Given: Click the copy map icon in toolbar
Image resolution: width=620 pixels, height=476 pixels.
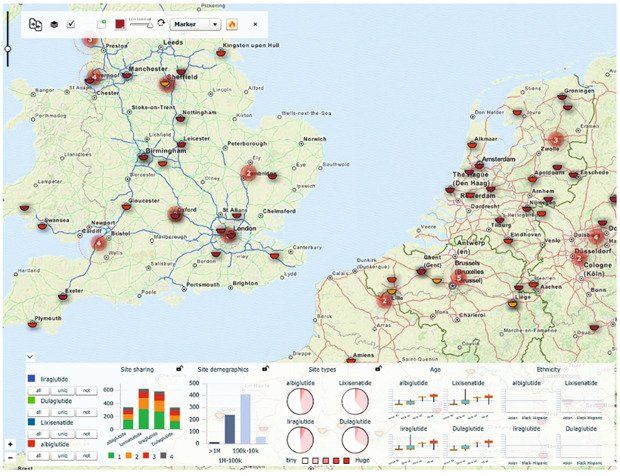Looking at the screenshot, I should point(36,23).
